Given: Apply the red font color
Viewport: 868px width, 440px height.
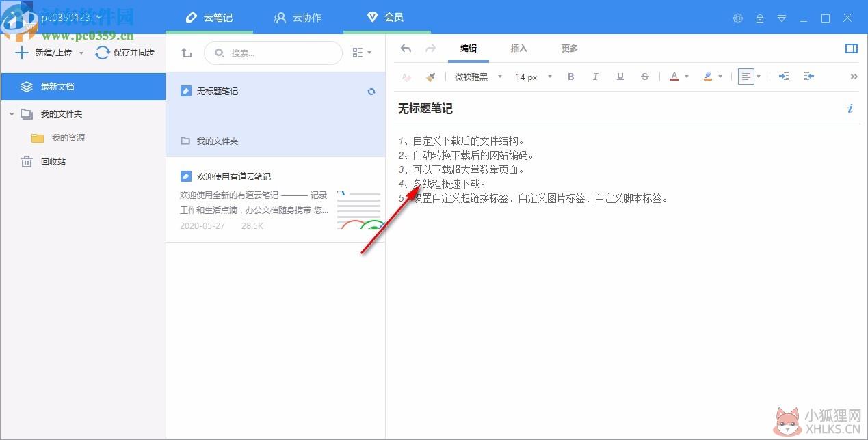Looking at the screenshot, I should 674,77.
